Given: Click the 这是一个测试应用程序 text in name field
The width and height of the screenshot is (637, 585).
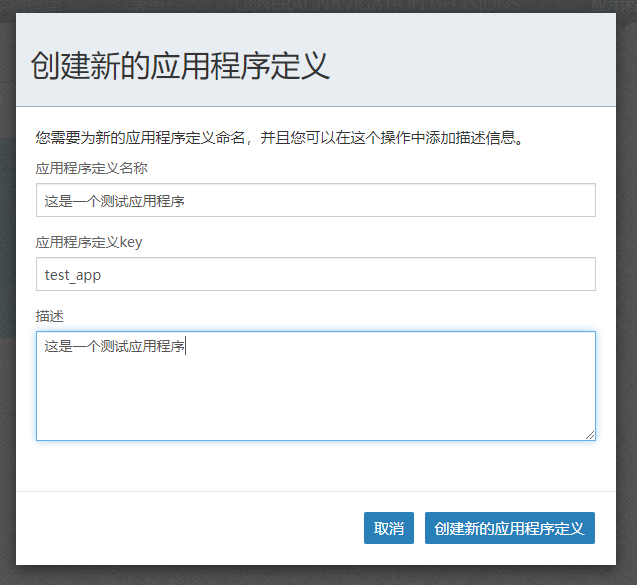Looking at the screenshot, I should pos(115,200).
